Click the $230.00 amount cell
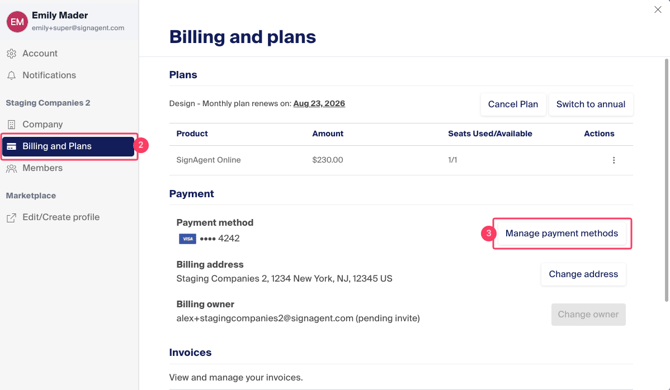 (x=327, y=160)
